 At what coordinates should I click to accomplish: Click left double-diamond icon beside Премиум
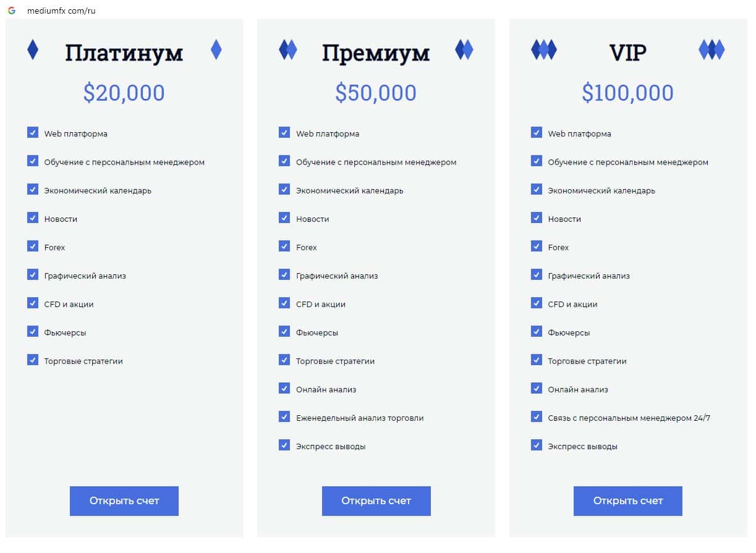287,49
